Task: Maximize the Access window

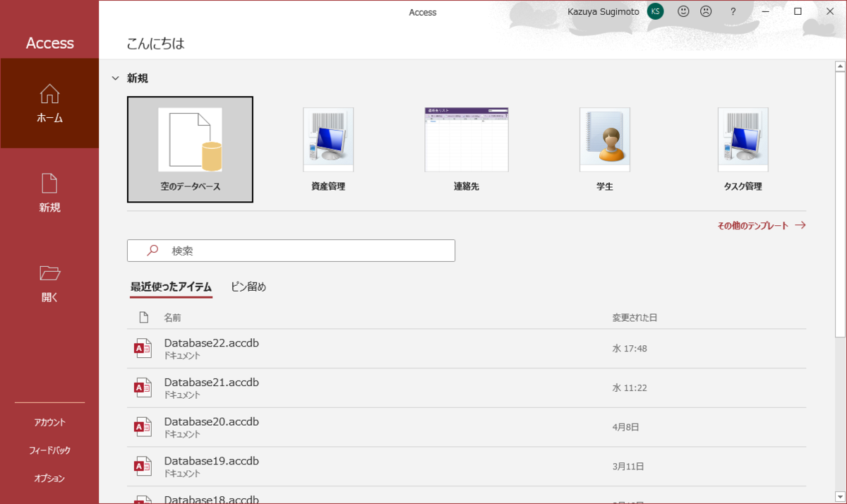Action: tap(798, 11)
